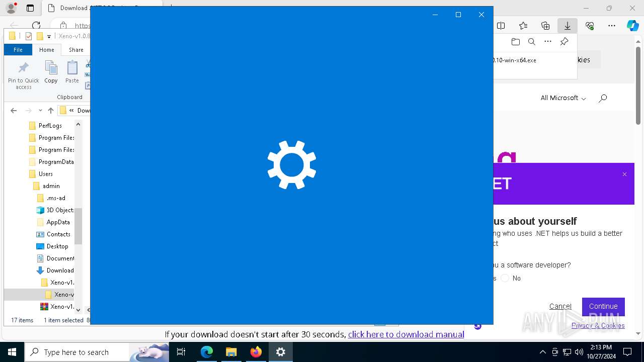Switch to Share tab in Explorer
Viewport: 644px width, 362px height.
(76, 50)
